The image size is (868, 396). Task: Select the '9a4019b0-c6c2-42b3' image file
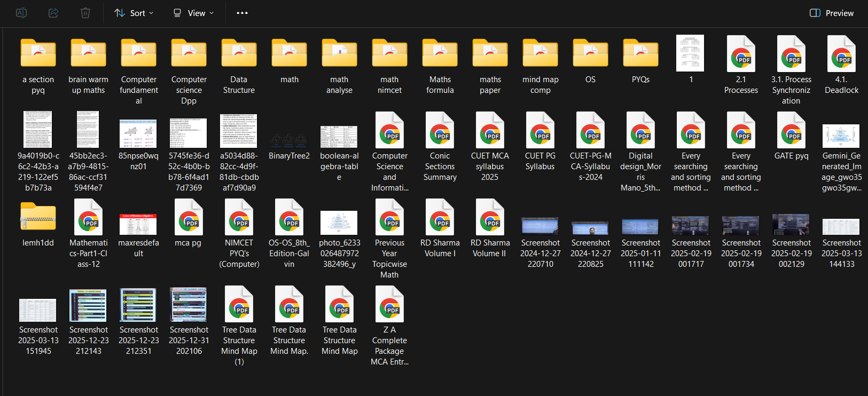[38, 130]
